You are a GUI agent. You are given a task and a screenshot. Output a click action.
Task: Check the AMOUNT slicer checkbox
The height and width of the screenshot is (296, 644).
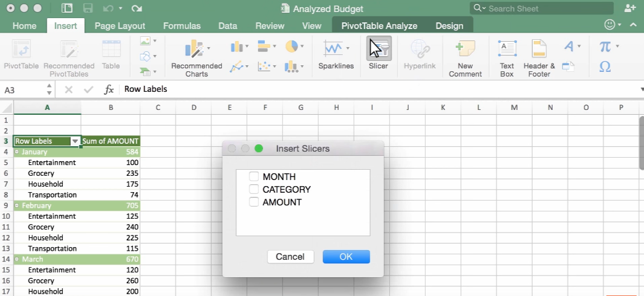click(x=254, y=202)
